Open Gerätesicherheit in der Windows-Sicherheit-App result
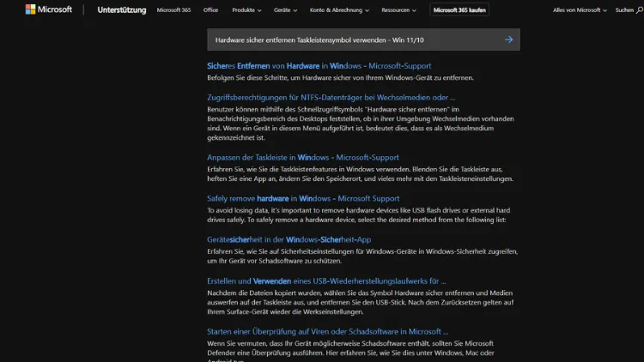 coord(289,239)
